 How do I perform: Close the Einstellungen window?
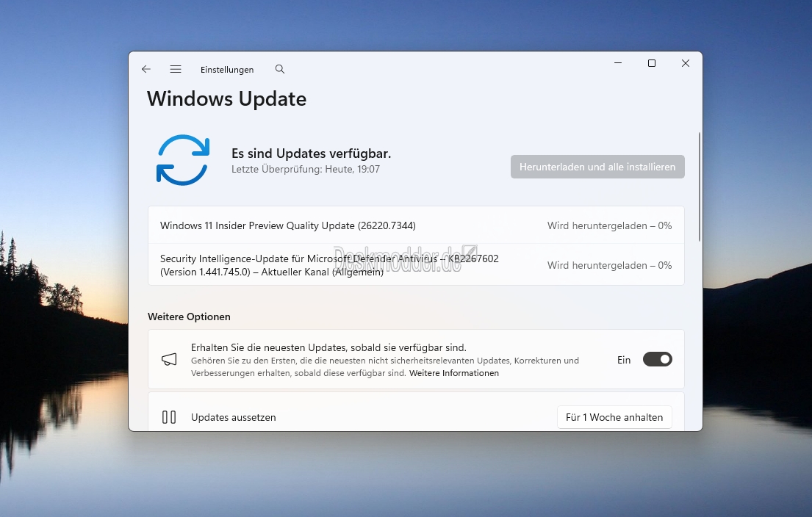[686, 63]
